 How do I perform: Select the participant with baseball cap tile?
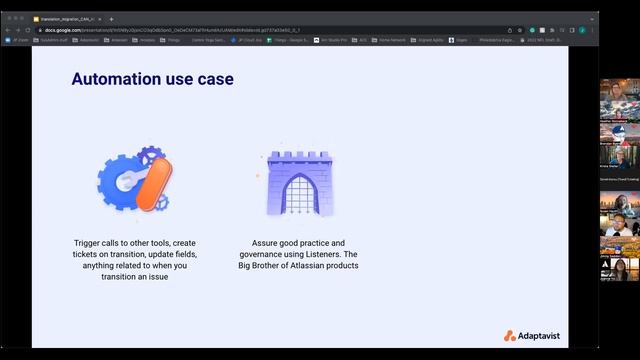coord(620,134)
